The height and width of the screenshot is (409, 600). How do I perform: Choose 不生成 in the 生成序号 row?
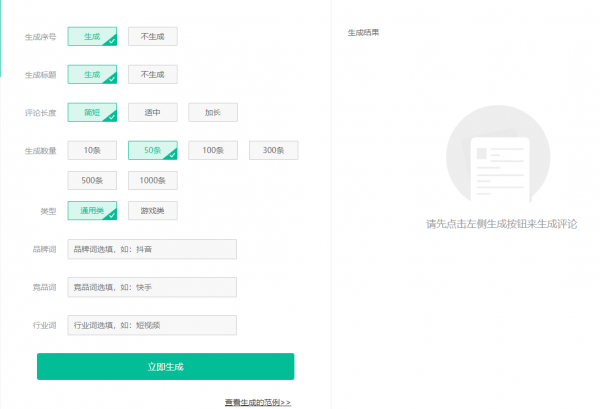point(152,37)
